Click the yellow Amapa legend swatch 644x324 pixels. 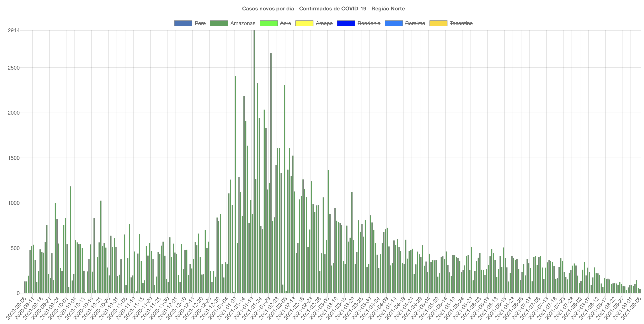304,23
